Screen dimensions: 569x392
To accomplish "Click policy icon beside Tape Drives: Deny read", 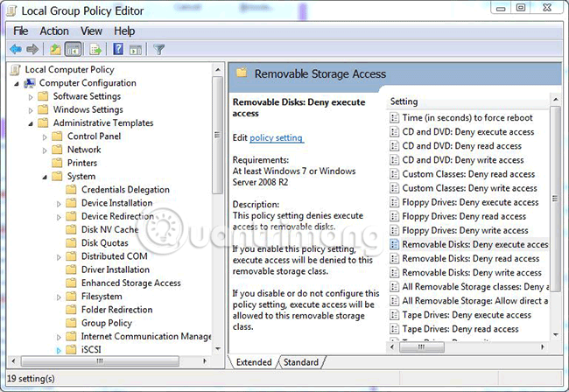I will 394,329.
